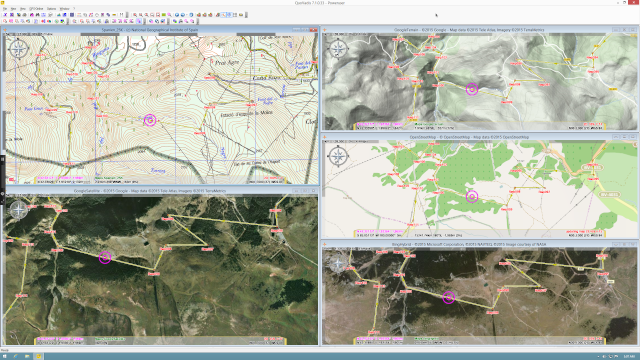
Task: Click the magenta target marker on the topo map
Action: click(150, 120)
